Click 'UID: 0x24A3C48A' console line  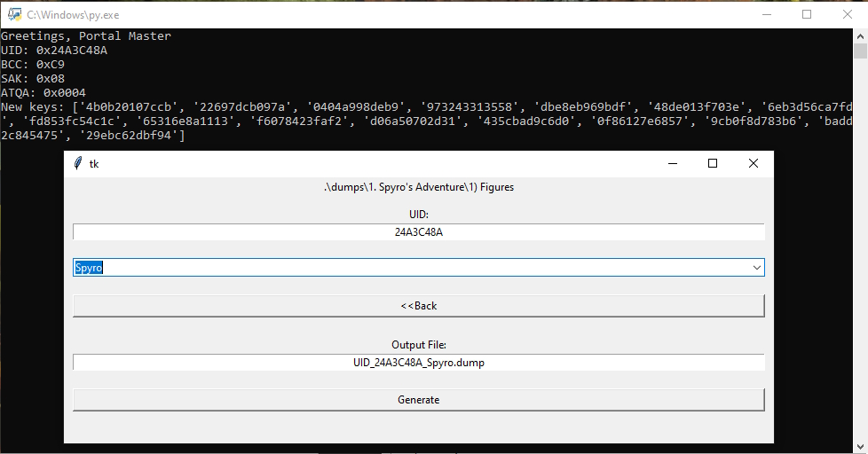pos(54,51)
